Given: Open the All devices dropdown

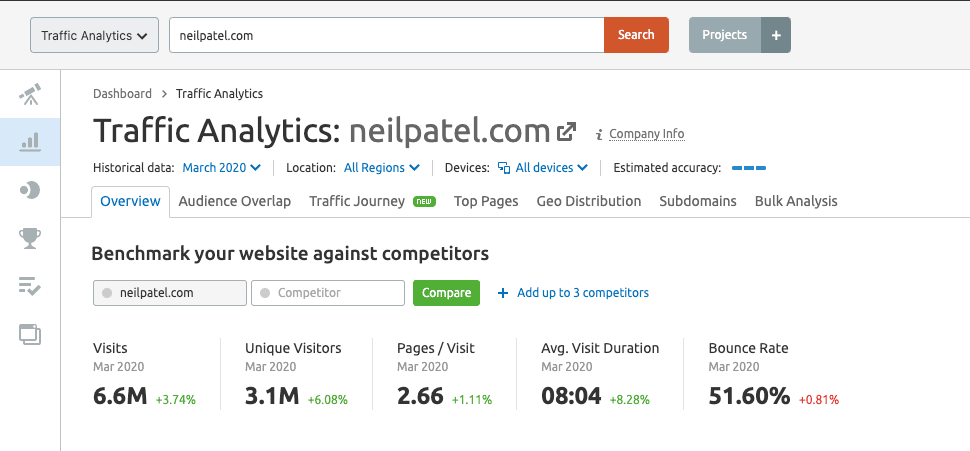Looking at the screenshot, I should (x=543, y=168).
